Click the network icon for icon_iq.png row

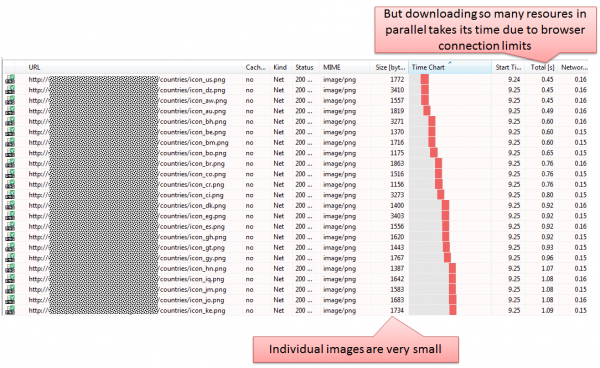click(10, 279)
